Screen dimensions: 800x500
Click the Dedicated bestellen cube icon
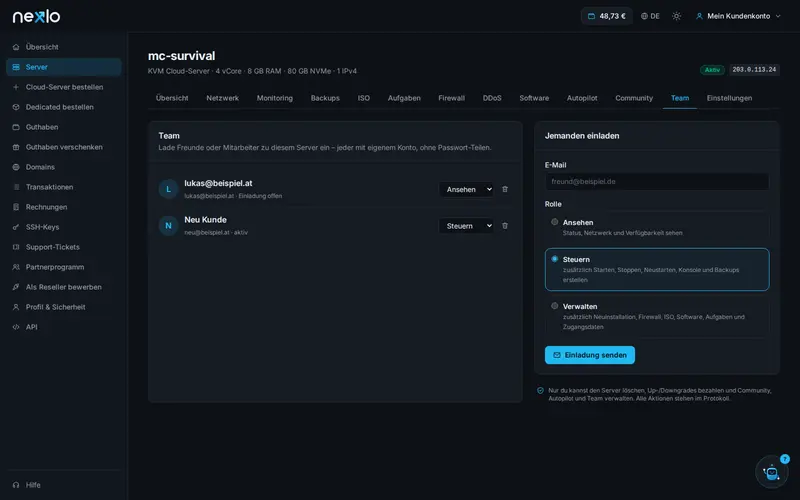pos(16,107)
